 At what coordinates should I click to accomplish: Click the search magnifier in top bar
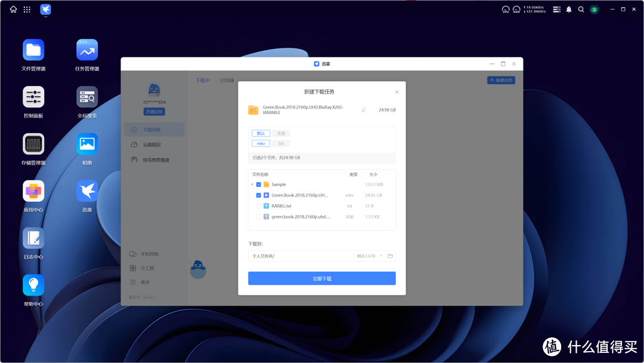pyautogui.click(x=581, y=9)
